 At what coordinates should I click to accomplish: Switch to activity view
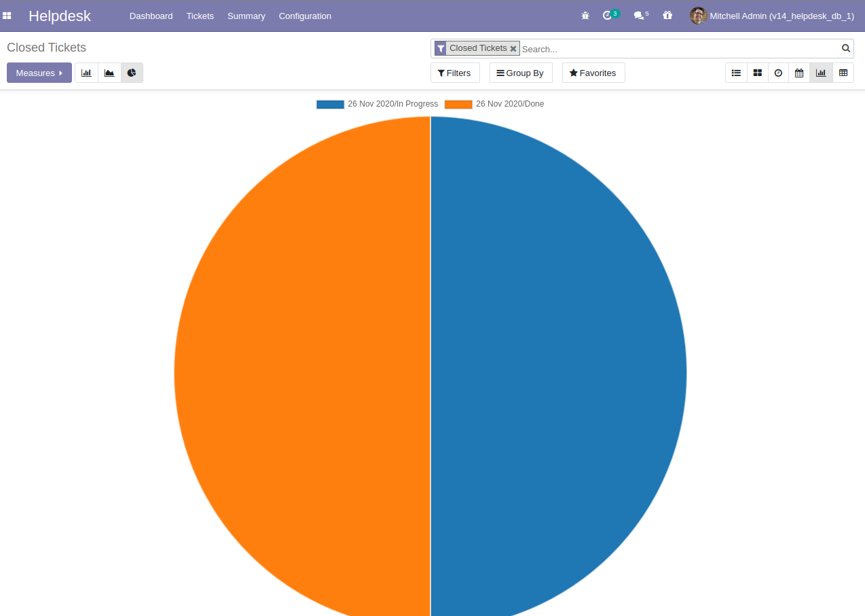point(778,73)
